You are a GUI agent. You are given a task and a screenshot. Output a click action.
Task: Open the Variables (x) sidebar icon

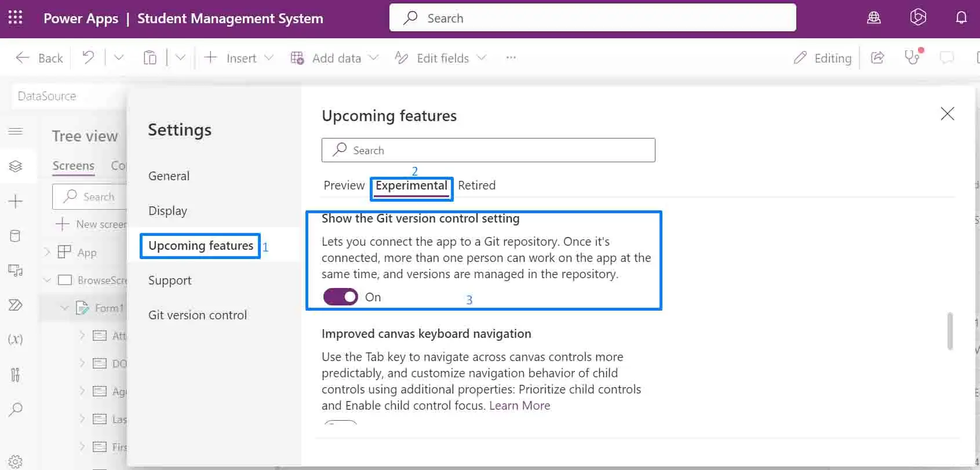tap(16, 339)
